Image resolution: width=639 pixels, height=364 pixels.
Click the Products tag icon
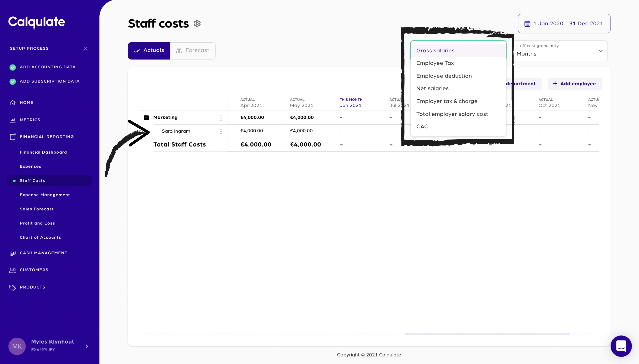tap(13, 287)
